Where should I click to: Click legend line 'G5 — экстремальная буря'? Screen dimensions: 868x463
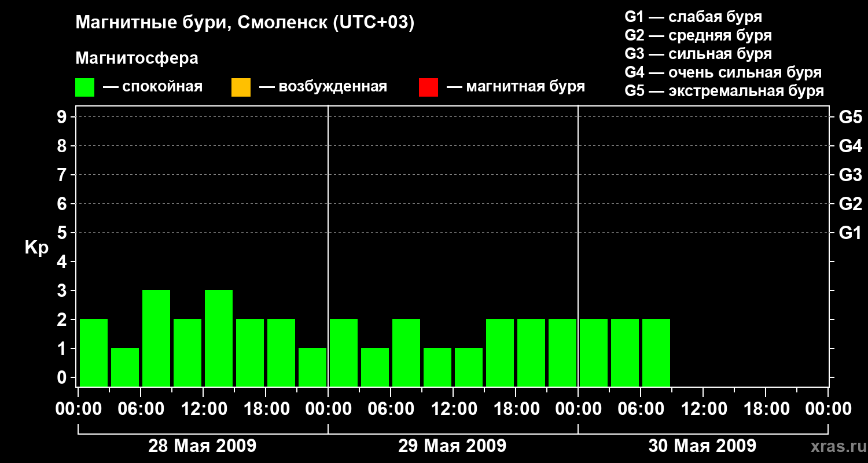point(724,91)
